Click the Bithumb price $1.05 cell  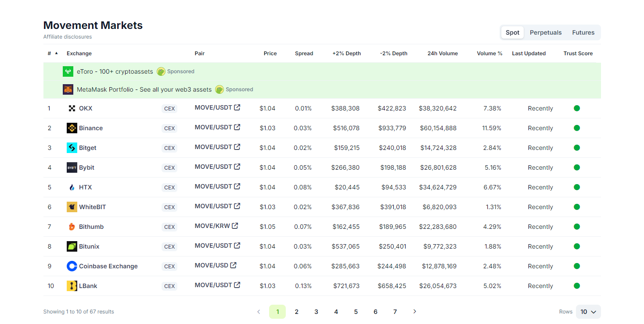point(267,227)
